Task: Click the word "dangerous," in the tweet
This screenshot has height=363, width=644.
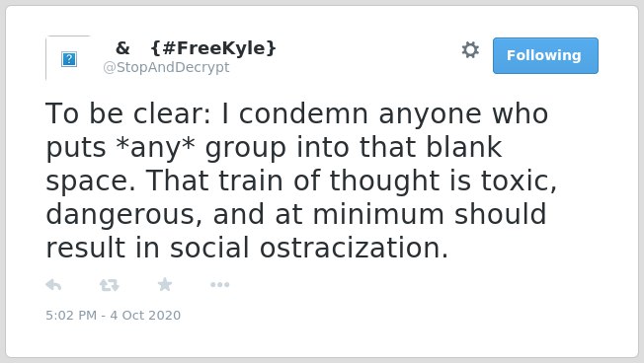Action: (124, 214)
